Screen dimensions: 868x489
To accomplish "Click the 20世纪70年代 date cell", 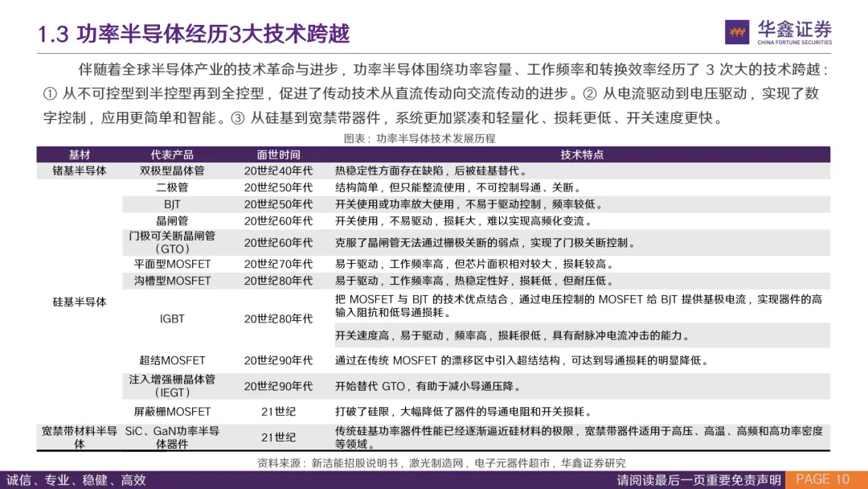I will (x=278, y=264).
